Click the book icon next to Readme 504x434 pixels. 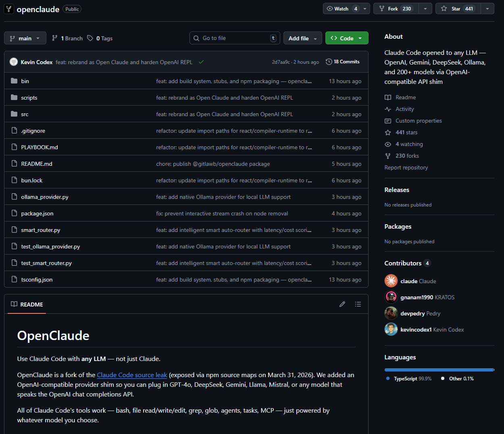pyautogui.click(x=388, y=97)
